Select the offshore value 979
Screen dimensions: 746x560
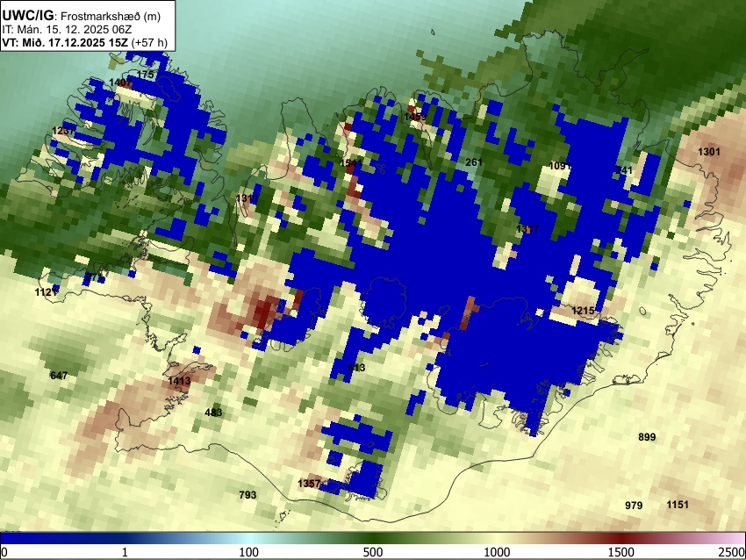[634, 506]
